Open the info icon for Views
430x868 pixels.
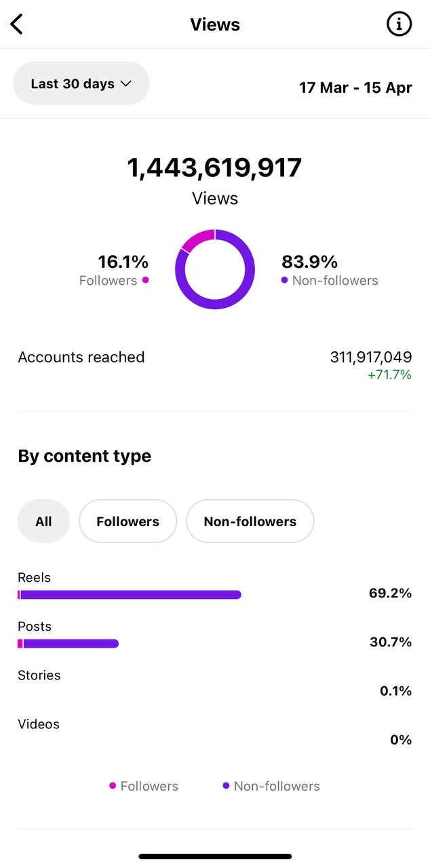click(x=399, y=25)
